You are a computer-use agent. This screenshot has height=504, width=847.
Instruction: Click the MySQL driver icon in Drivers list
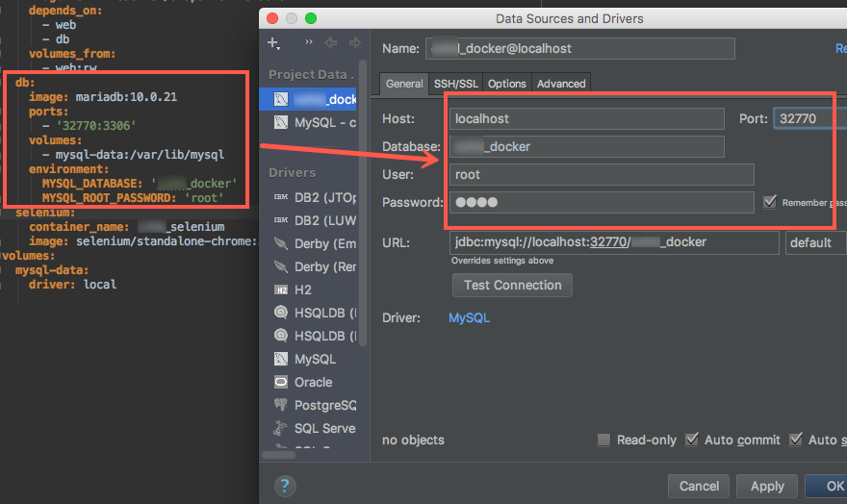coord(281,359)
